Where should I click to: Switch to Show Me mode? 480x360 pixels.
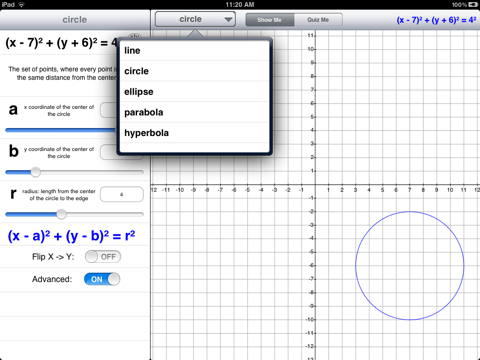pos(270,20)
